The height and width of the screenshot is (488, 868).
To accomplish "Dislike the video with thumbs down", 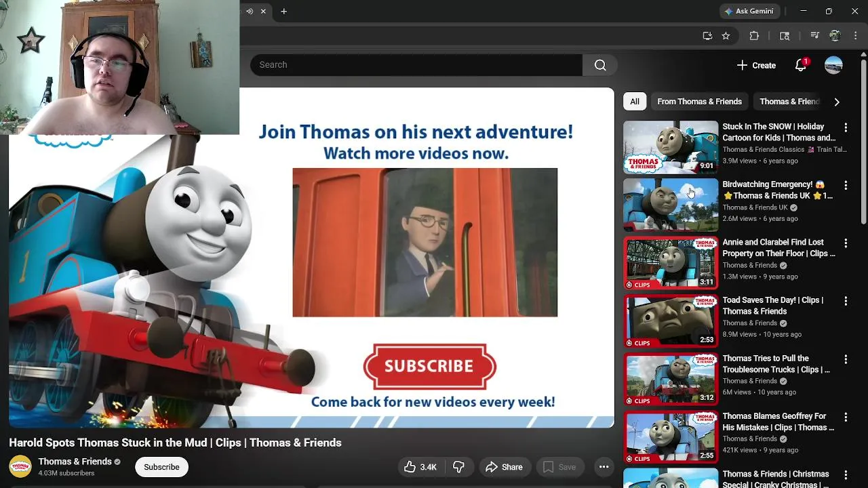I will (459, 467).
